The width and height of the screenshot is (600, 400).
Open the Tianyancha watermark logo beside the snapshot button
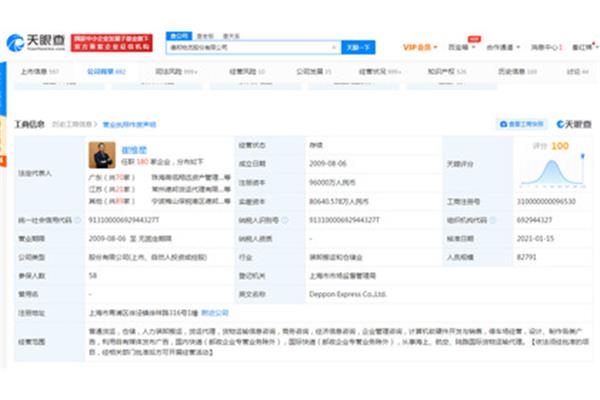pos(574,124)
